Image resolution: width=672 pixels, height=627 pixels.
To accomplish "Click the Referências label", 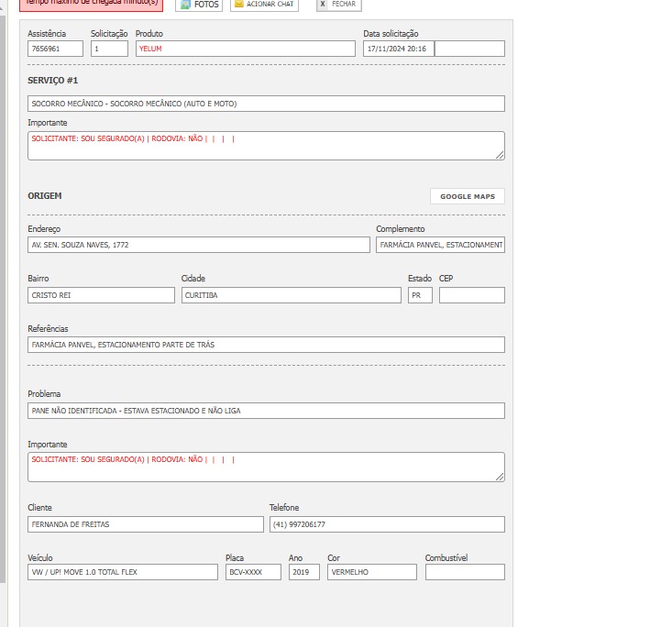I will 48,329.
